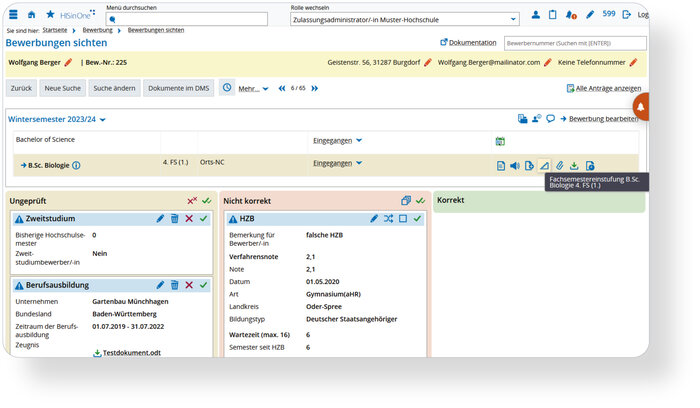The width and height of the screenshot is (700, 408).
Task: Open the first document icon in B.Sc. Biologie row
Action: pyautogui.click(x=500, y=166)
